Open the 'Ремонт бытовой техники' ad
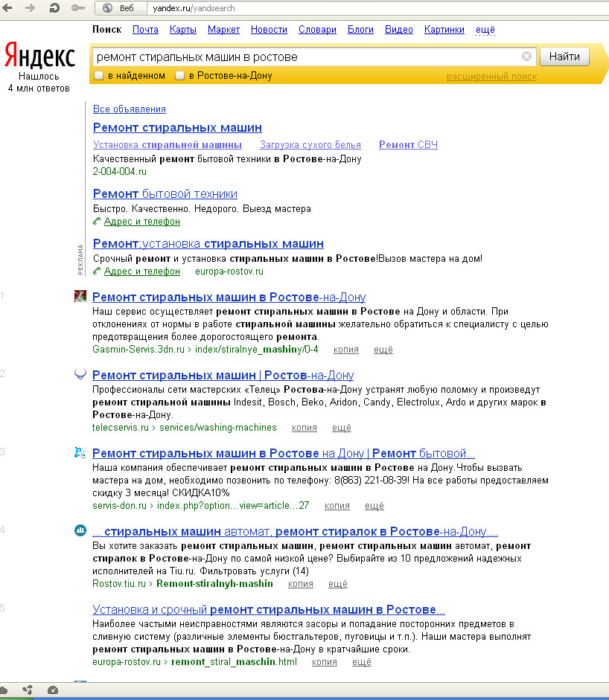609x700 pixels. click(x=165, y=193)
